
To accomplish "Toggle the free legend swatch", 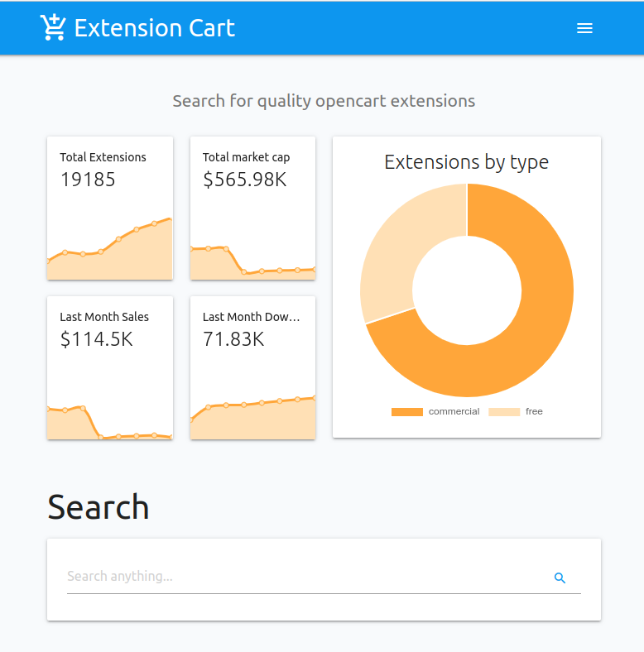I will tap(504, 412).
